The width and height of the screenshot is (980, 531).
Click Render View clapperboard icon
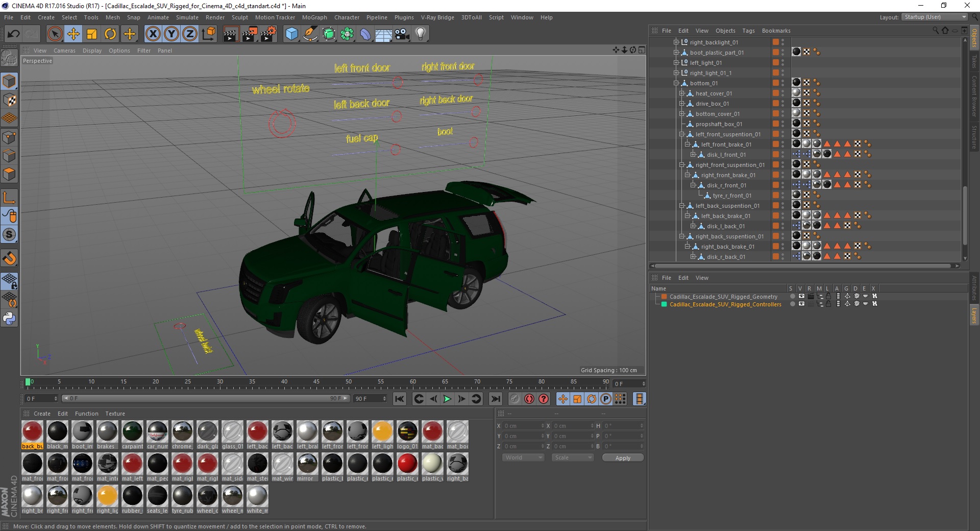(231, 34)
